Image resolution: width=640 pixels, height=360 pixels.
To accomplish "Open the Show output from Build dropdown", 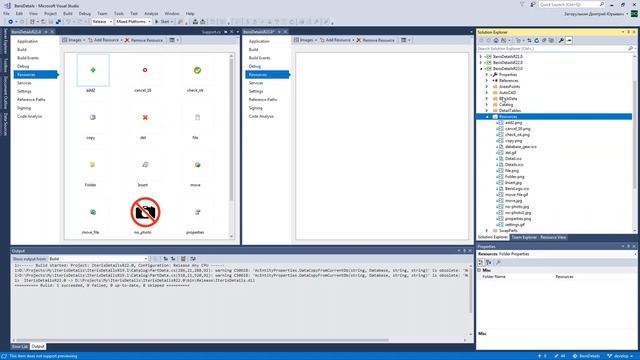I will pos(98,259).
